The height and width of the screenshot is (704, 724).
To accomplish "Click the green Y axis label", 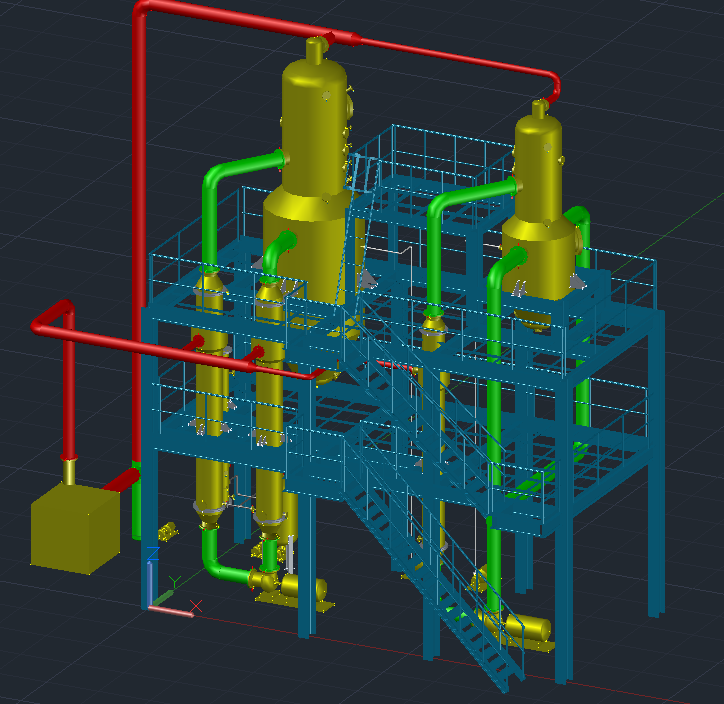I will tap(174, 582).
